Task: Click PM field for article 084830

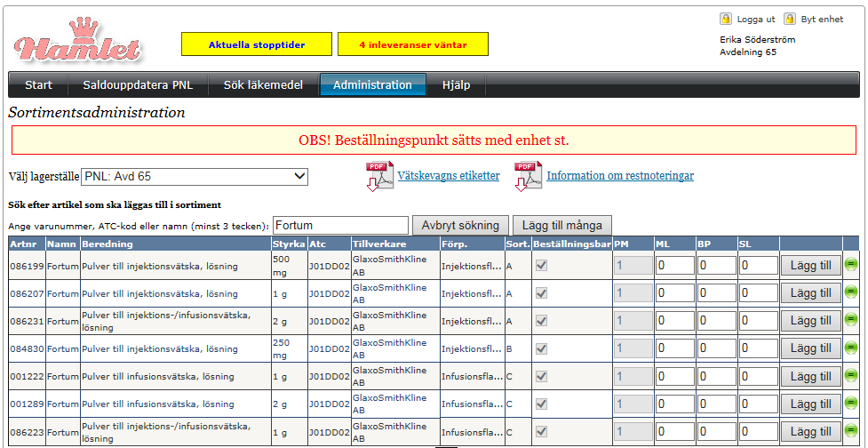Action: pos(633,348)
